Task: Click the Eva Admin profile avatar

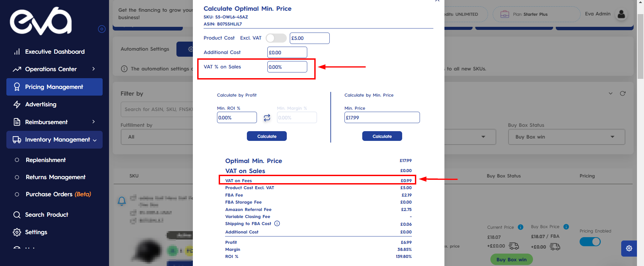Action: (x=621, y=14)
